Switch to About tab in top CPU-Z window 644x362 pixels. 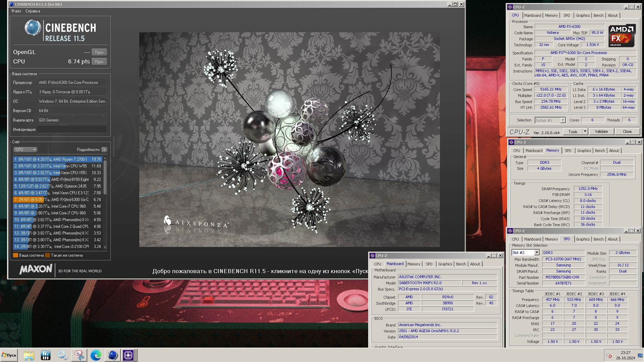(612, 15)
